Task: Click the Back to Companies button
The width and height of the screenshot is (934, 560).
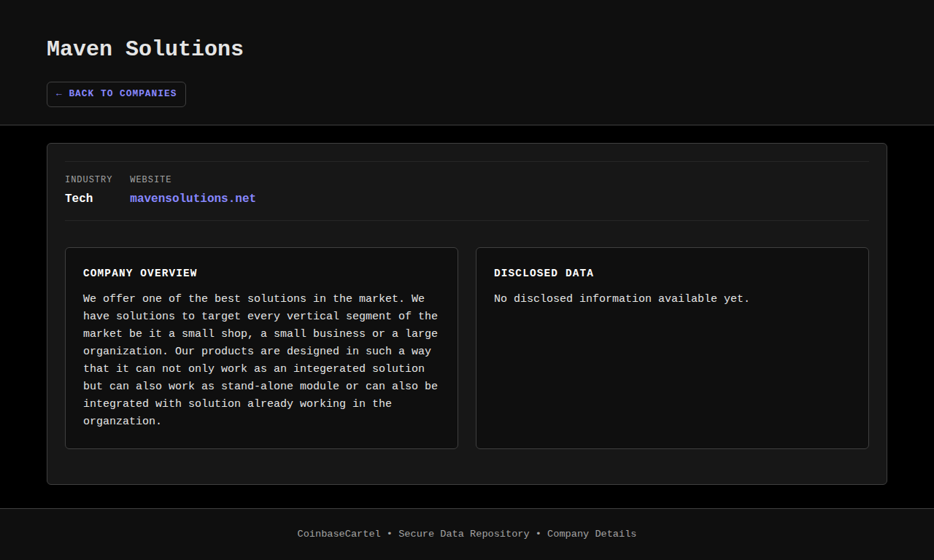Action: point(116,94)
